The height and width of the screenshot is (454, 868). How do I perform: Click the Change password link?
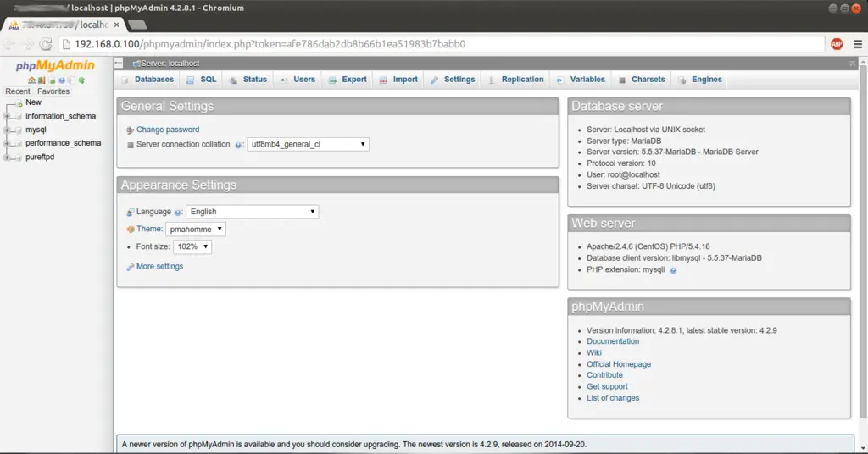[x=168, y=130]
